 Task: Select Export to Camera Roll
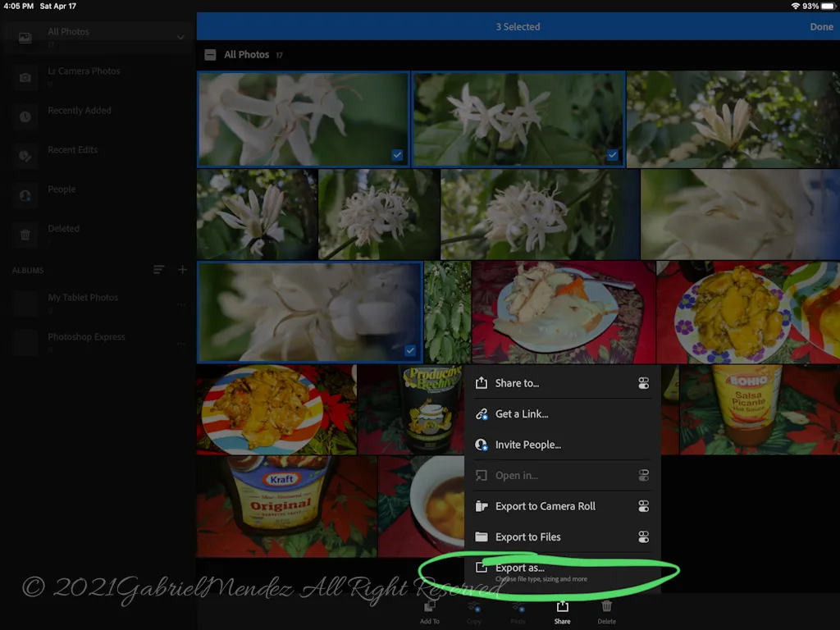563,506
